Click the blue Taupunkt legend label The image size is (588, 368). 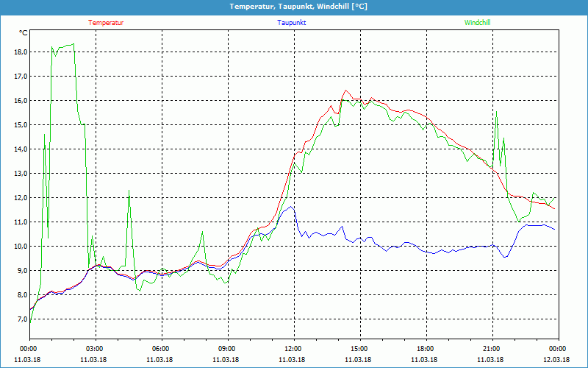click(292, 22)
